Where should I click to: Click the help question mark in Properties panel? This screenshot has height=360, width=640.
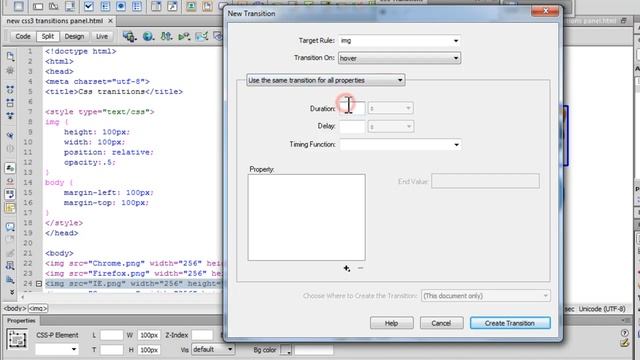coord(624,333)
